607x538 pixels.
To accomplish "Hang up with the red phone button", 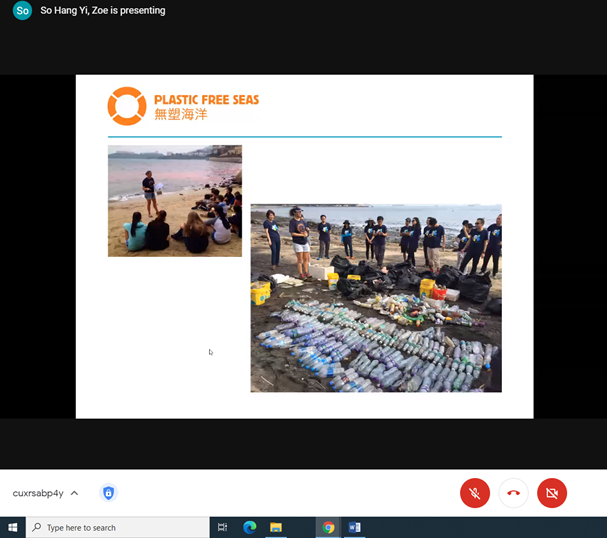I will (x=513, y=493).
